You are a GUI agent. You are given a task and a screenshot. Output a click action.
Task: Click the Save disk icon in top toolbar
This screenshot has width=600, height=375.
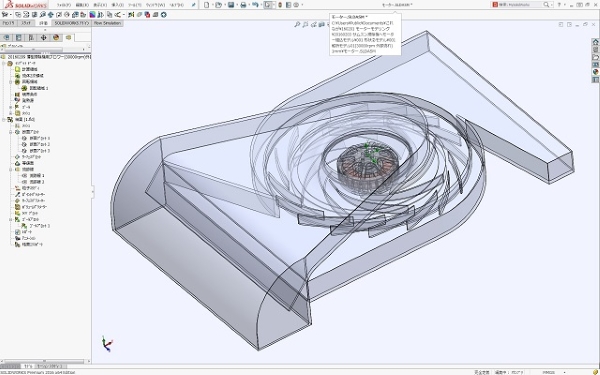231,5
